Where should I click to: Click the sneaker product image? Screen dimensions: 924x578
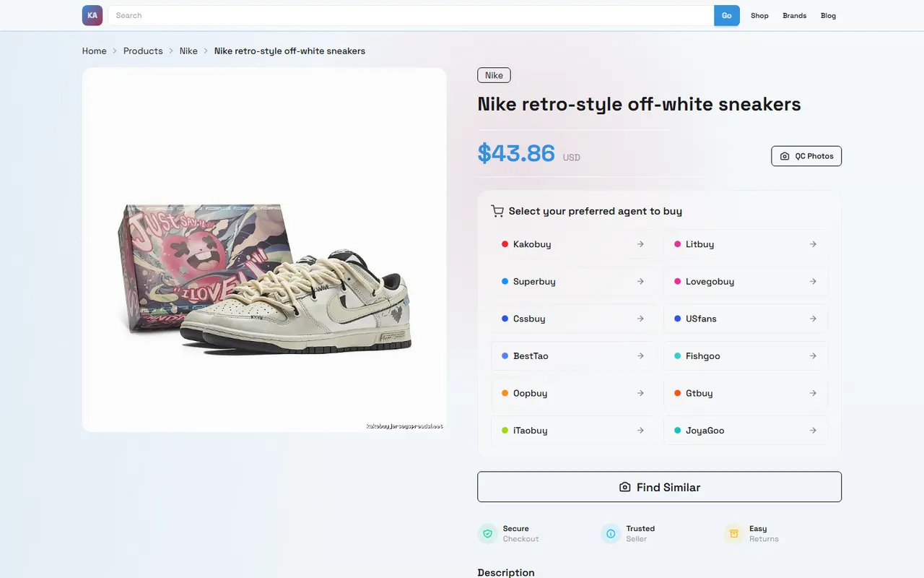264,250
